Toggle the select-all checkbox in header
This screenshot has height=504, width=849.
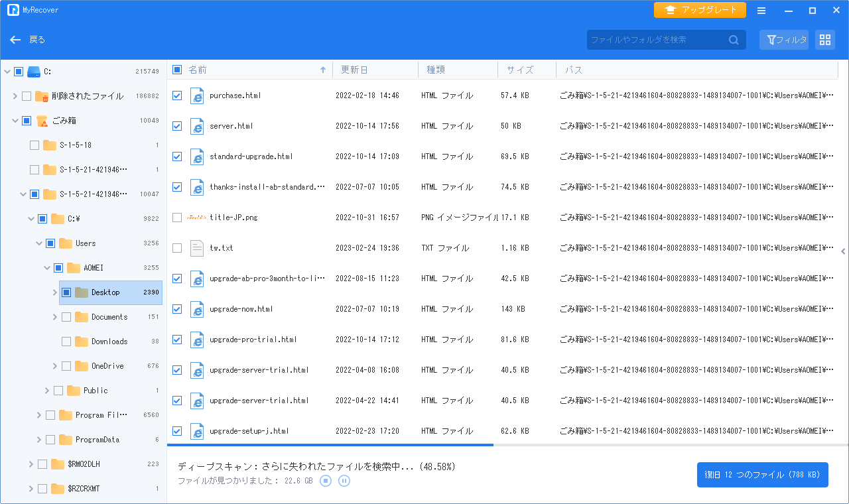(177, 70)
